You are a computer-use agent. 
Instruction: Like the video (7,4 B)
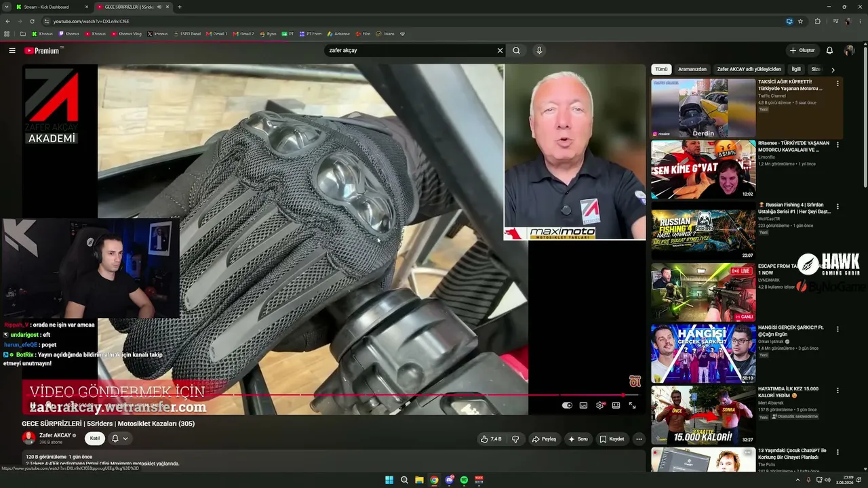(x=491, y=439)
